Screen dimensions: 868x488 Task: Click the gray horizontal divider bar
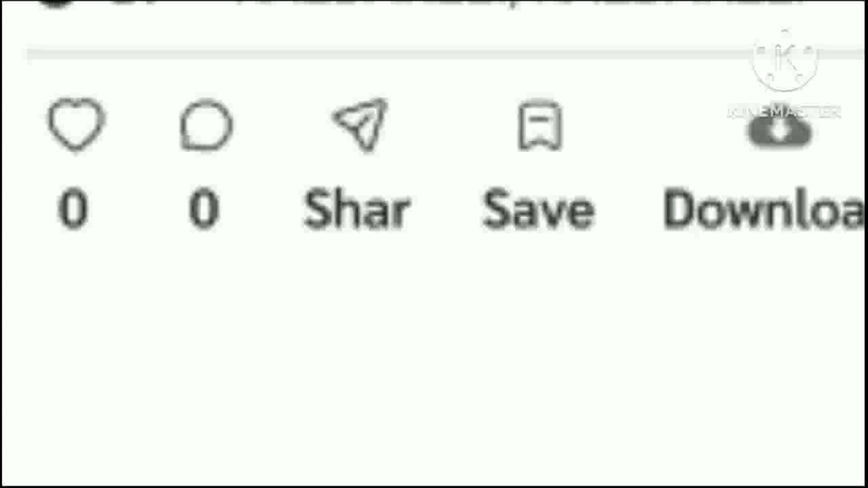(x=445, y=54)
